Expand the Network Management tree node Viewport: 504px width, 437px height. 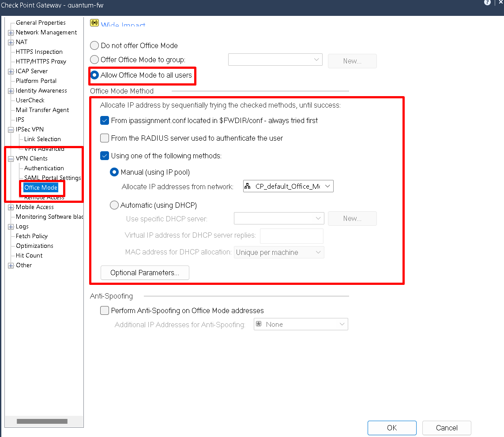coord(10,32)
